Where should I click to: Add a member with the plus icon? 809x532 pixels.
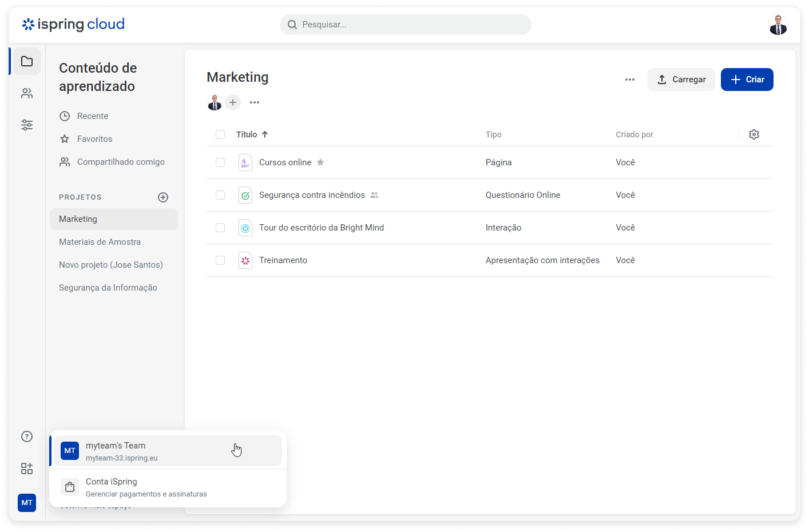[x=233, y=102]
